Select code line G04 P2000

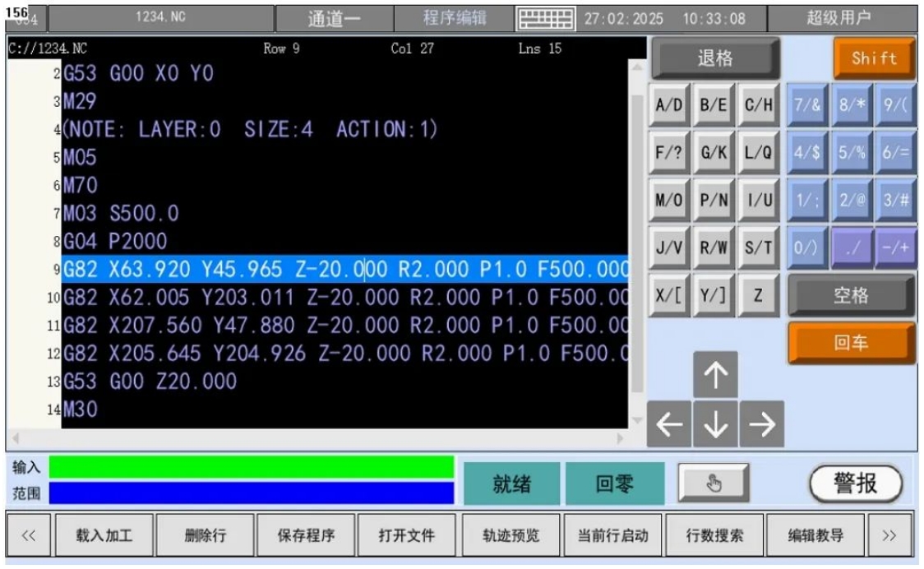[x=115, y=241]
